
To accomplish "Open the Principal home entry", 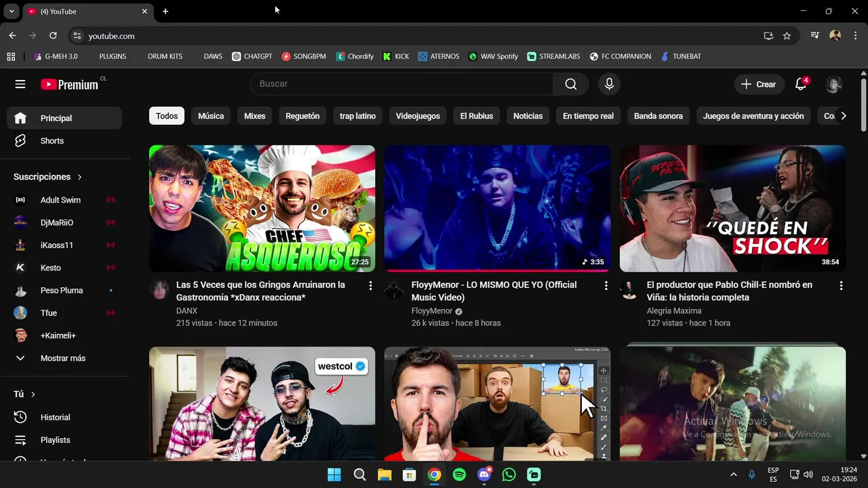I will pos(64,118).
